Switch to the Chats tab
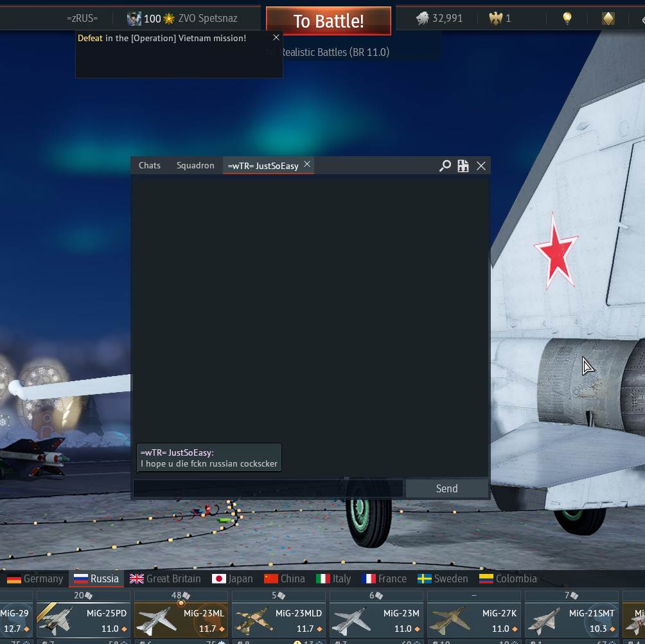The image size is (645, 644). (150, 166)
